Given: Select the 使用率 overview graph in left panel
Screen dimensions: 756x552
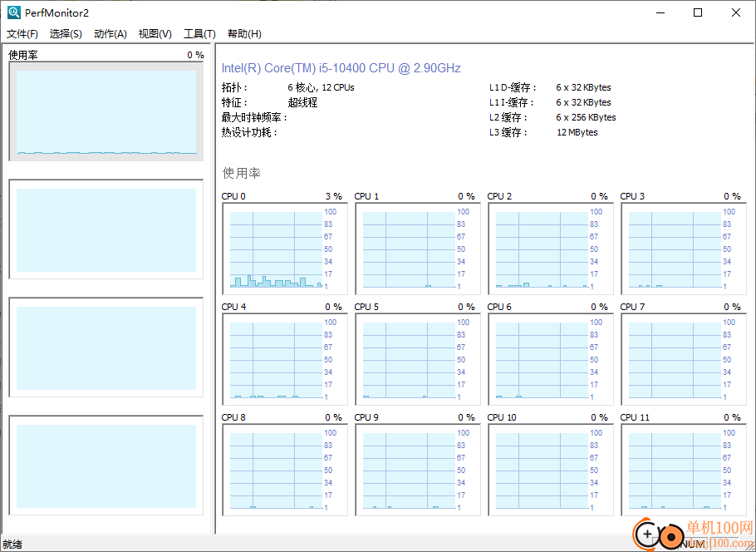Looking at the screenshot, I should 106,111.
